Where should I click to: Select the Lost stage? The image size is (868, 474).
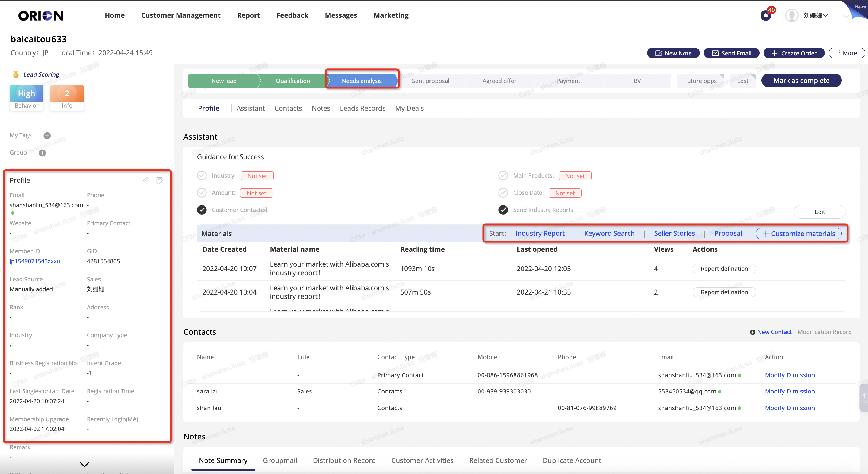tap(743, 81)
